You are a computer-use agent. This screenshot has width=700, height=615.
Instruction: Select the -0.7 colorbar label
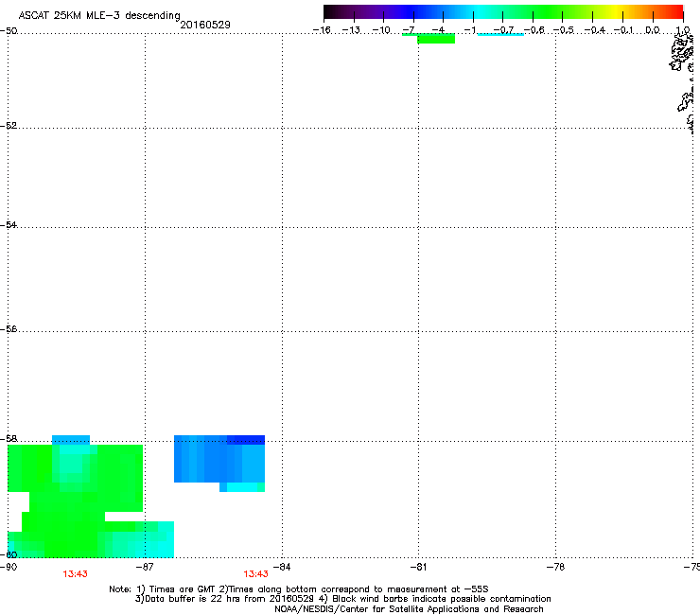503,30
